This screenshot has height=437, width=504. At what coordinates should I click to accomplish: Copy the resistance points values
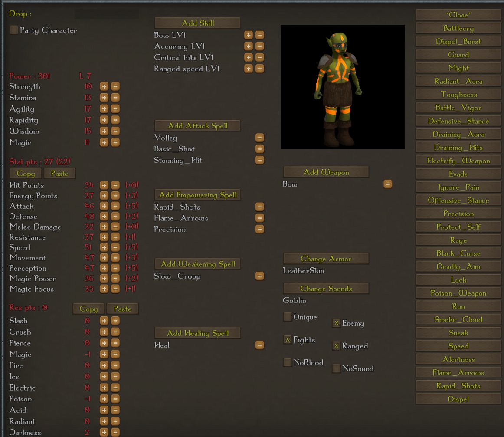pos(88,309)
